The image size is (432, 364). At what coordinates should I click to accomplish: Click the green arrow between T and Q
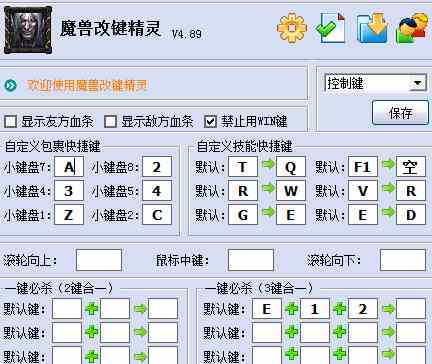(x=267, y=164)
